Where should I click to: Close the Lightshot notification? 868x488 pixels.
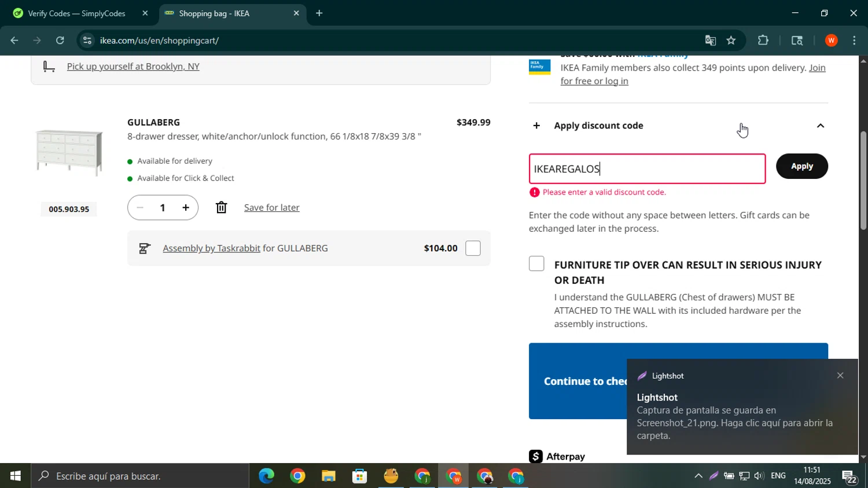(840, 376)
